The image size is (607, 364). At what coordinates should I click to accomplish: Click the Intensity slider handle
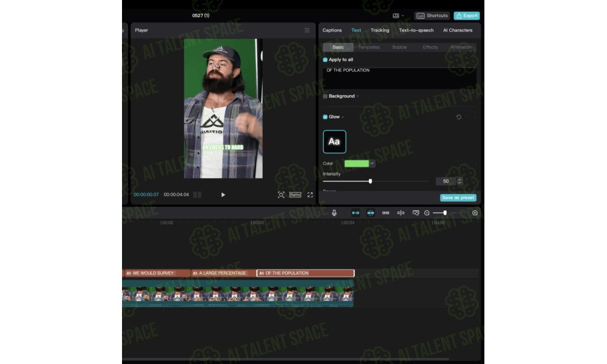370,181
